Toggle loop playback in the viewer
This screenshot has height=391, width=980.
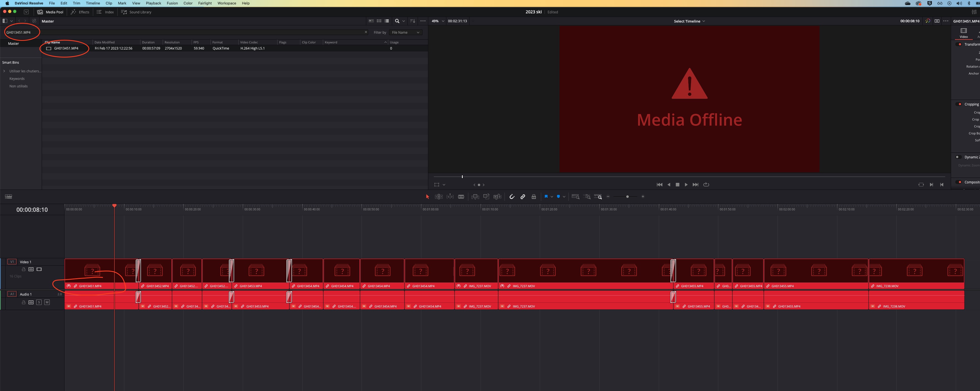pos(706,185)
